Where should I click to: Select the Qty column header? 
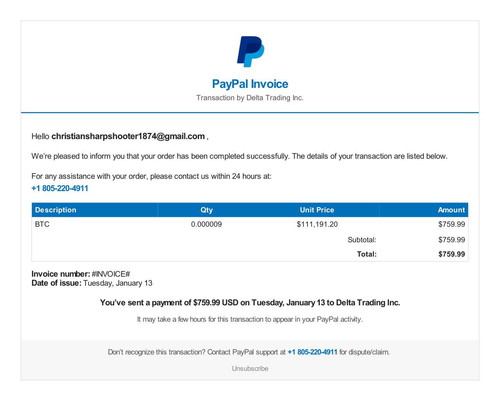pos(206,210)
